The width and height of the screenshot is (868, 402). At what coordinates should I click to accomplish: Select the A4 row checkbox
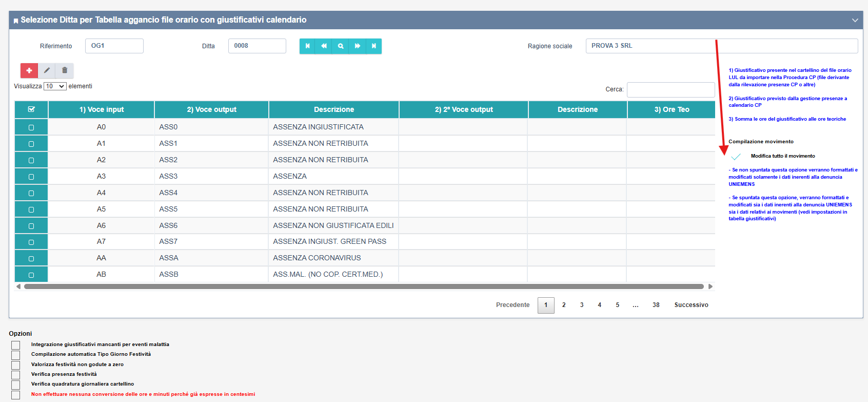pos(31,193)
